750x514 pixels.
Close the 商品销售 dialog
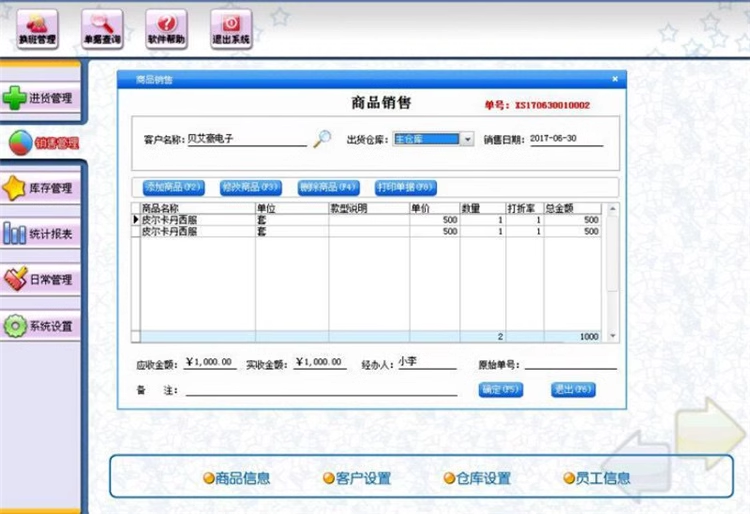click(615, 79)
